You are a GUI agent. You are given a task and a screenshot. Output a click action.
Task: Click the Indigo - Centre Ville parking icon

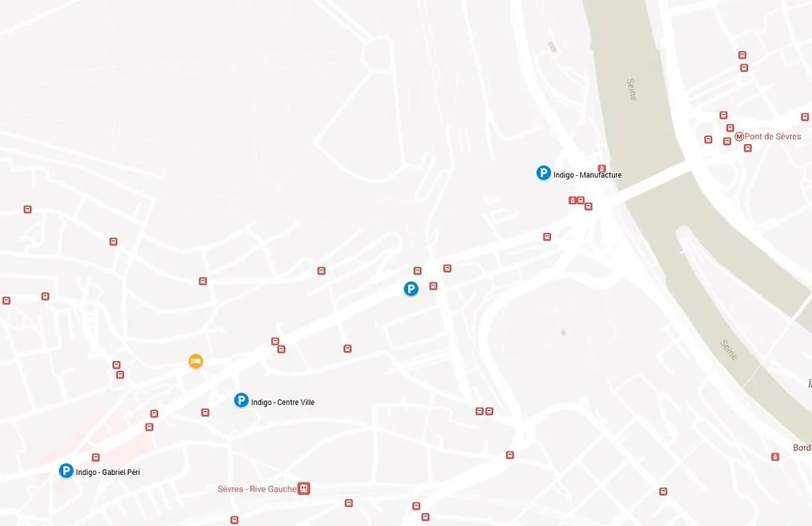coord(241,401)
